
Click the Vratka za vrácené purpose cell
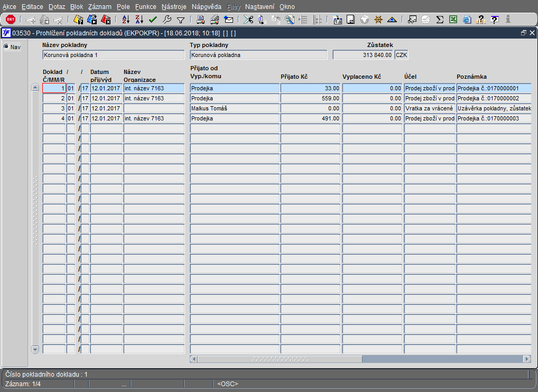(x=430, y=108)
